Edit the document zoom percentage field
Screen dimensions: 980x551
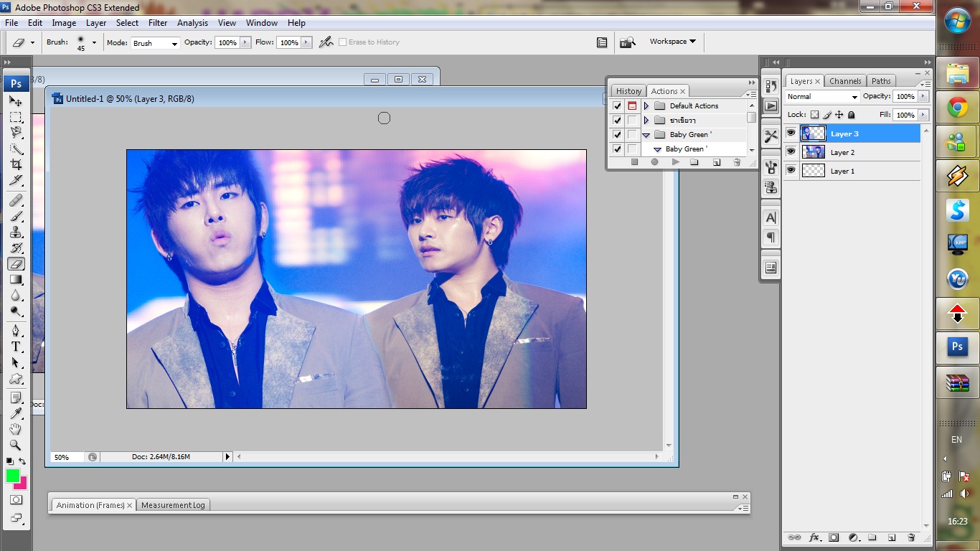66,457
